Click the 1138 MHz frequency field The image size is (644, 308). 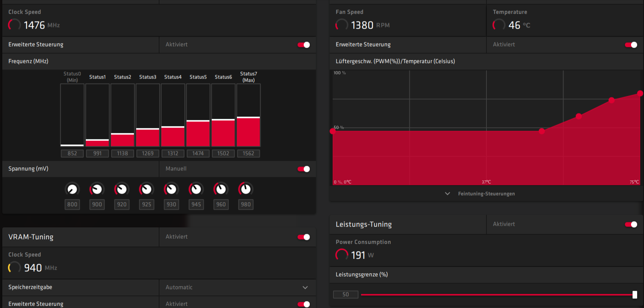tap(122, 153)
